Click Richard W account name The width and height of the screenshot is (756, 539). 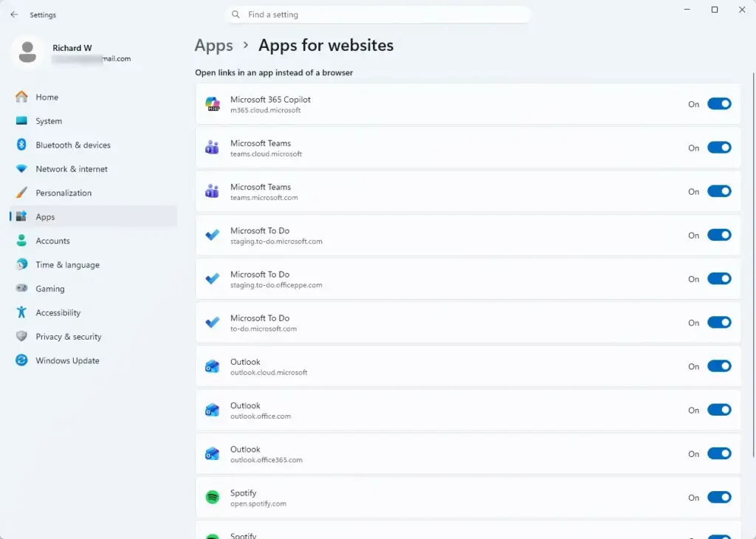pyautogui.click(x=72, y=48)
